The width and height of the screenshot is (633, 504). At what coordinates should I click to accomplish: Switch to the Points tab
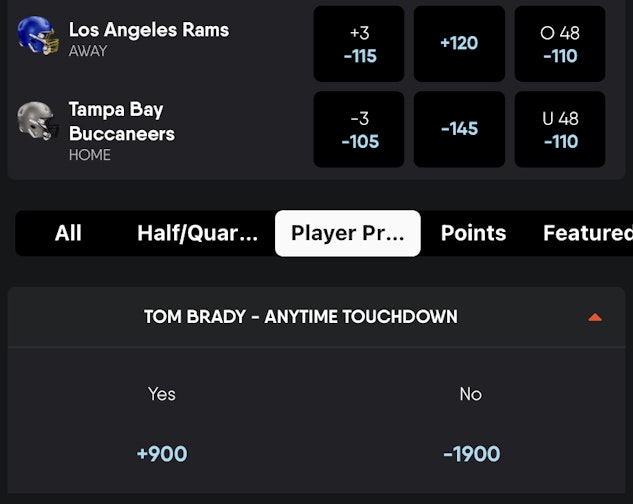point(473,233)
